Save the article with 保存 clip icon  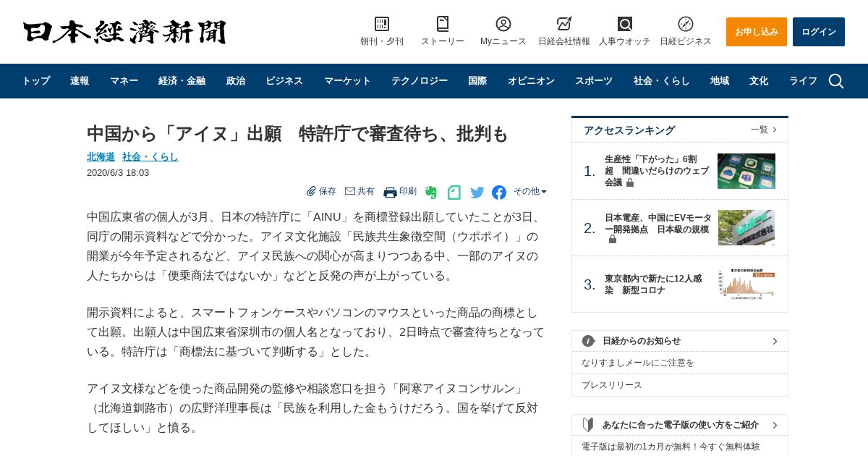point(321,191)
